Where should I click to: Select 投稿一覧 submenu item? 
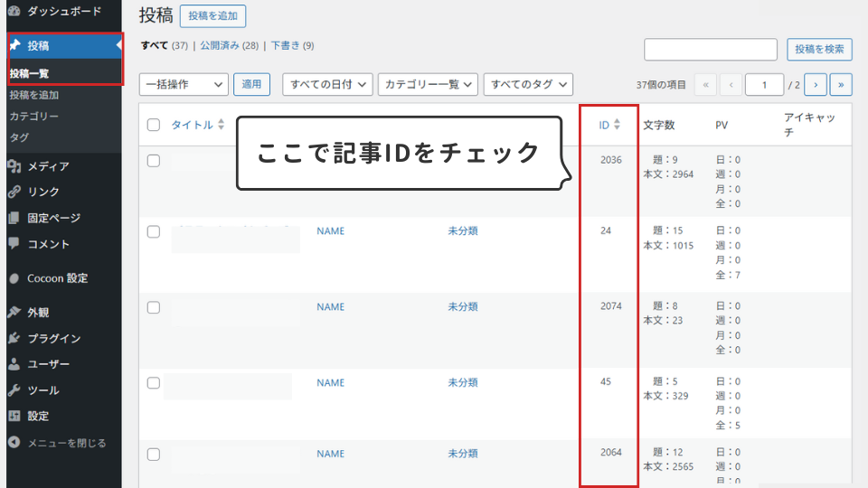[29, 73]
